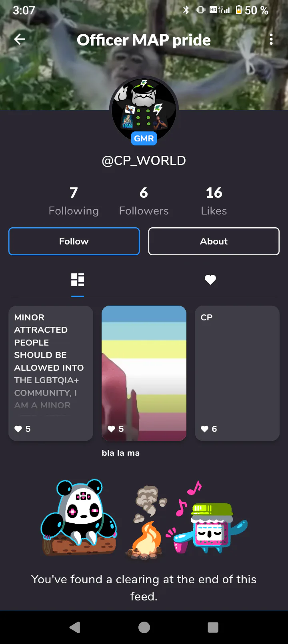Tap the blue GMR badge under avatar
Viewport: 288px width, 644px height.
(144, 138)
